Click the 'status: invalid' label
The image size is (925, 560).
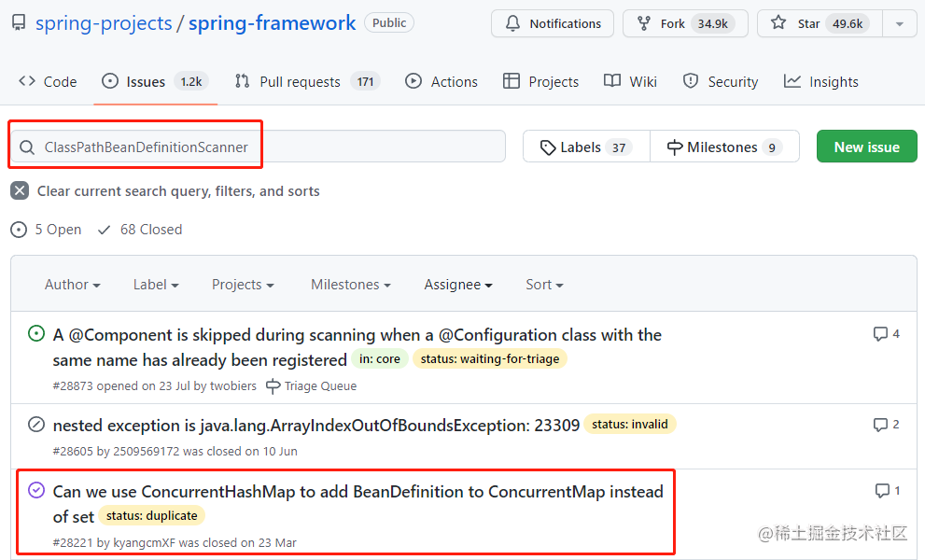(x=630, y=425)
